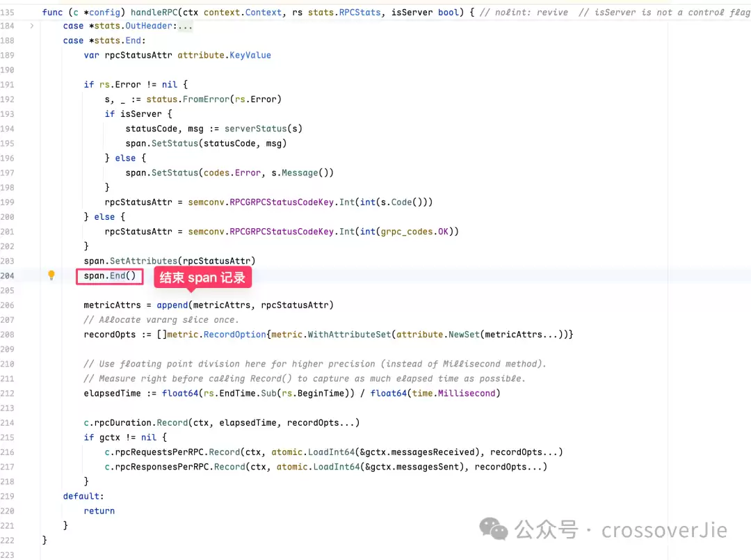Screen dimensions: 751x560
Task: Click the yellow lightbulb quick-fix icon
Action: (51, 275)
